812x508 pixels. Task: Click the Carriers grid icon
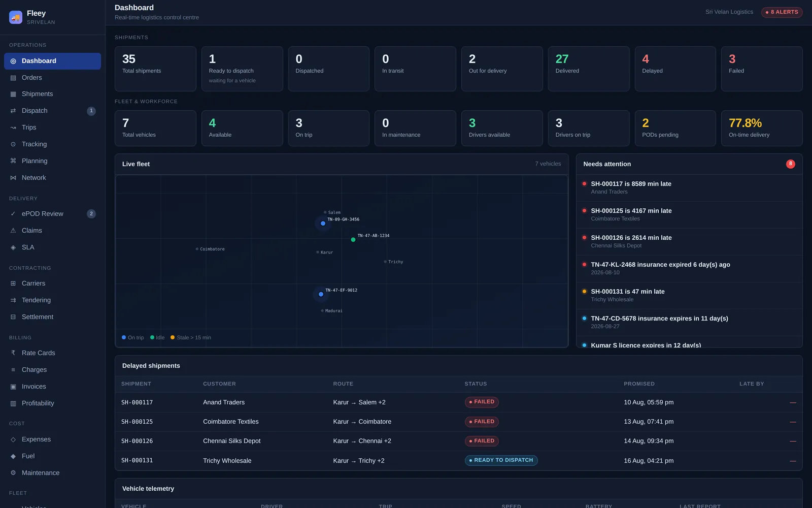(13, 283)
